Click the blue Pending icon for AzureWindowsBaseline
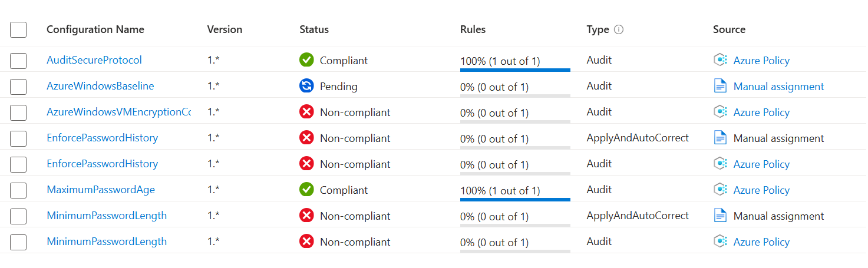Screen dimensions: 868x268 306,86
